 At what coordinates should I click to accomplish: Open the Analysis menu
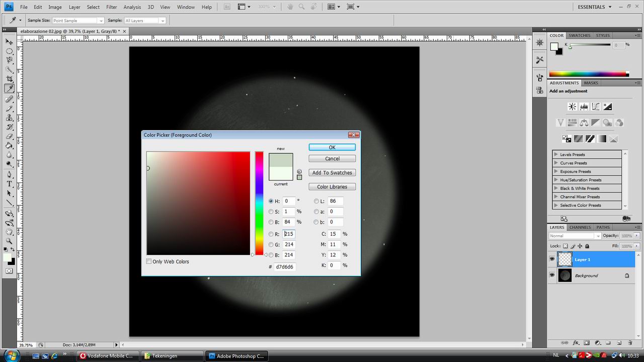(132, 7)
